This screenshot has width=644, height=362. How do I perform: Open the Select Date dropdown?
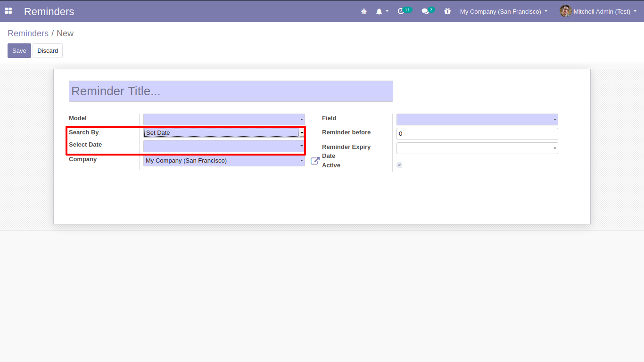click(x=224, y=146)
